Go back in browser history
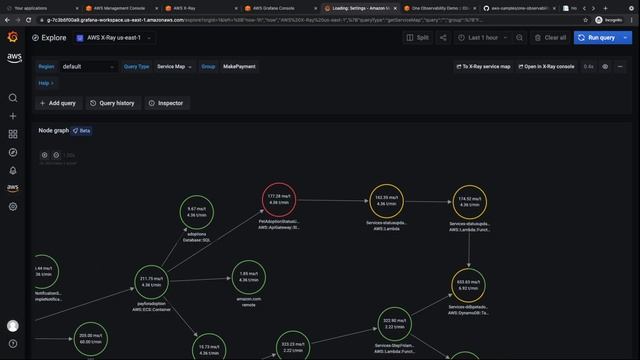The image size is (640, 360). [7, 20]
